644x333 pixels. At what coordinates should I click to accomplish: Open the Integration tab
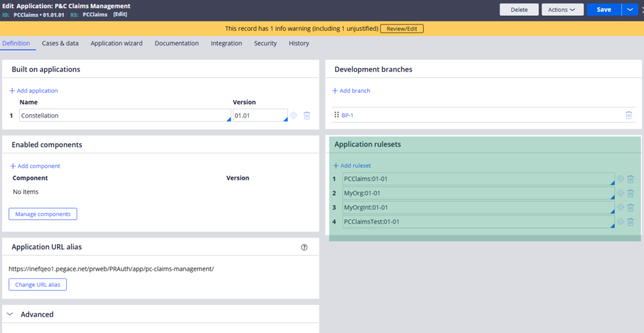point(226,43)
